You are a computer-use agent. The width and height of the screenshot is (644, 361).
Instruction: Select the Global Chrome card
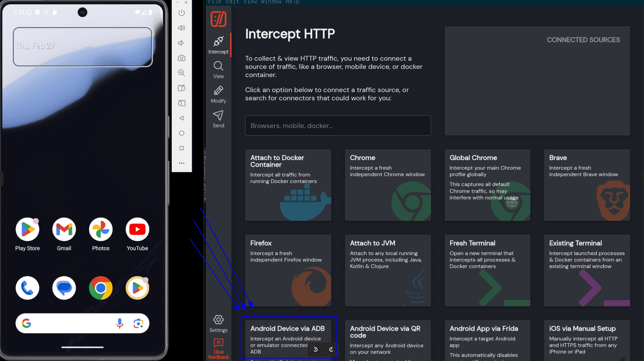(487, 185)
